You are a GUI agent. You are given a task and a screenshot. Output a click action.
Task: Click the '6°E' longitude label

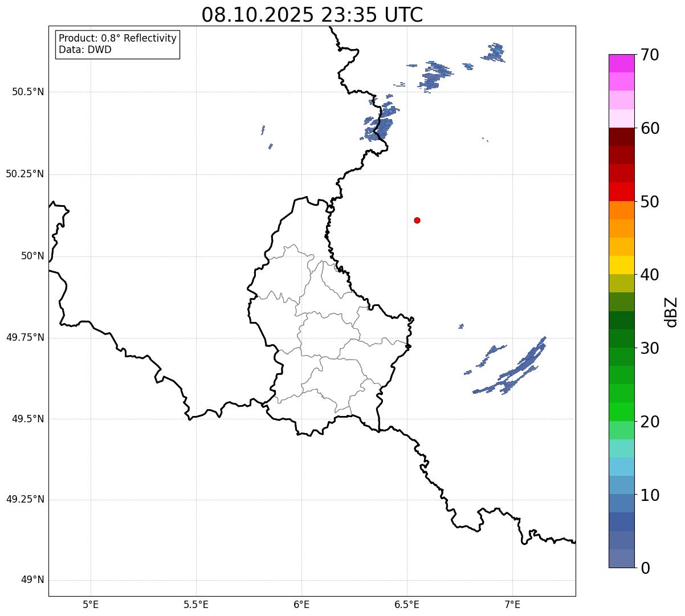301,604
